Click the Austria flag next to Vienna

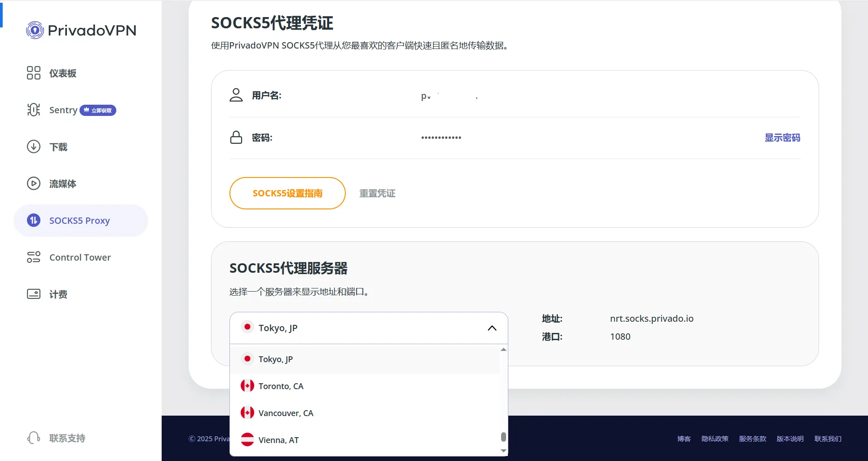(x=247, y=439)
